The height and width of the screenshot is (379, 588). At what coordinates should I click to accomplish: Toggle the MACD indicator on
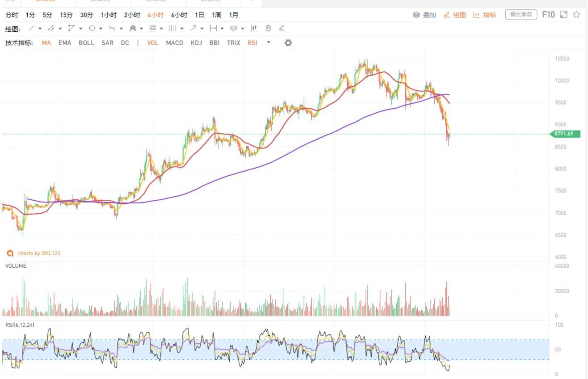point(174,43)
